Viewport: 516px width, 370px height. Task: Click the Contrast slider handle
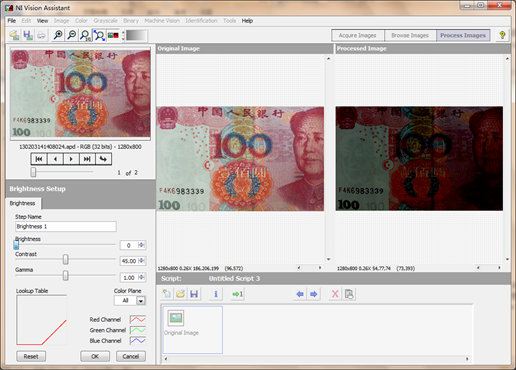pyautogui.click(x=66, y=259)
